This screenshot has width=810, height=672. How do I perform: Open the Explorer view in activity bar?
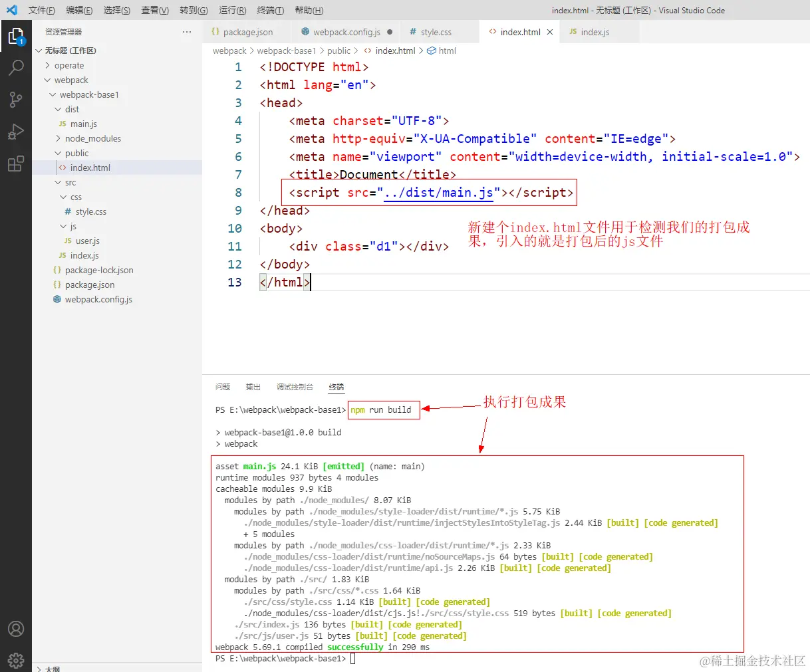16,36
